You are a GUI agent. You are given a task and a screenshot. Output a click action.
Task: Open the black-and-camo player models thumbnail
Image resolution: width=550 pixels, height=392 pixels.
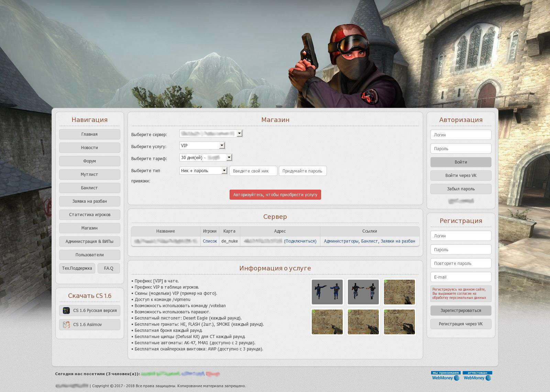pyautogui.click(x=363, y=292)
